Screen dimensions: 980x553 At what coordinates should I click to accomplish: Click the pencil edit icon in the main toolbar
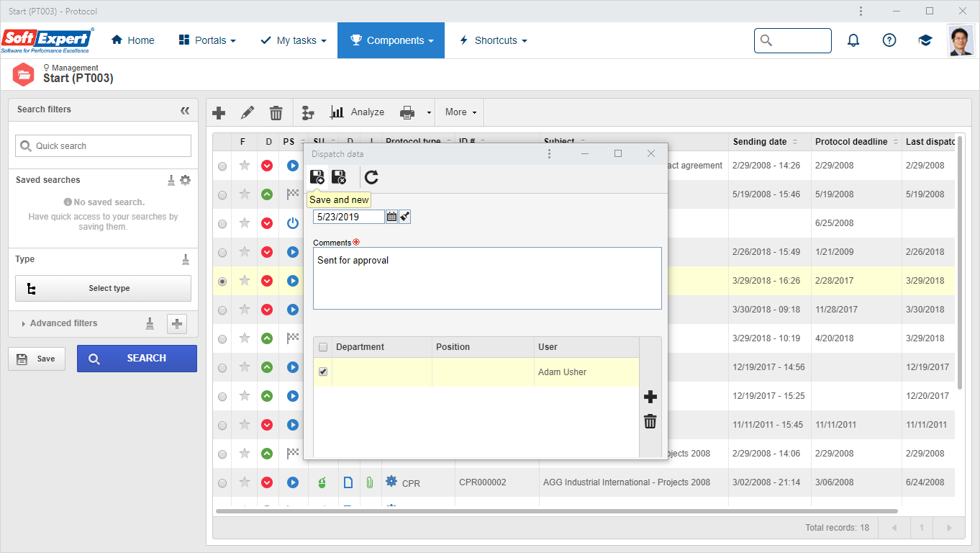coord(248,112)
